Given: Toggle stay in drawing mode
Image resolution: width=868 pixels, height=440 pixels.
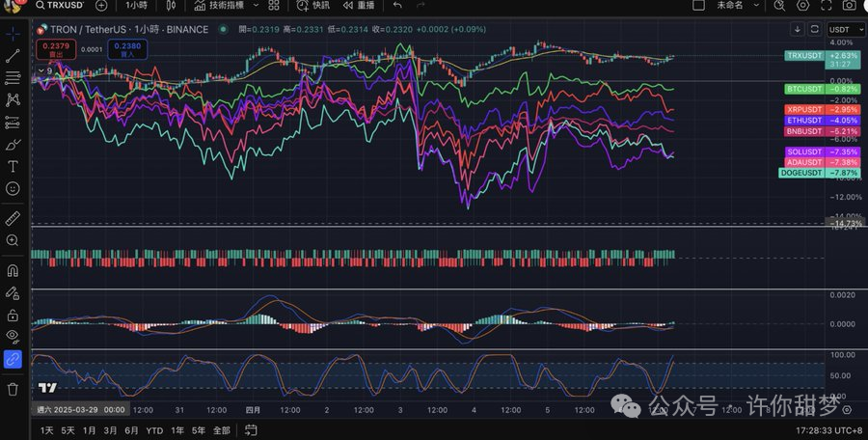Looking at the screenshot, I should pos(13,292).
